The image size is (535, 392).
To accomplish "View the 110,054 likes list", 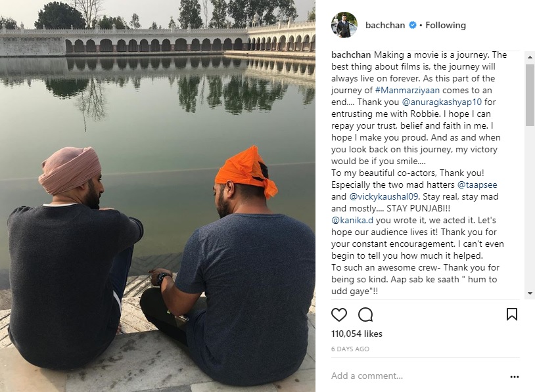I will click(356, 334).
